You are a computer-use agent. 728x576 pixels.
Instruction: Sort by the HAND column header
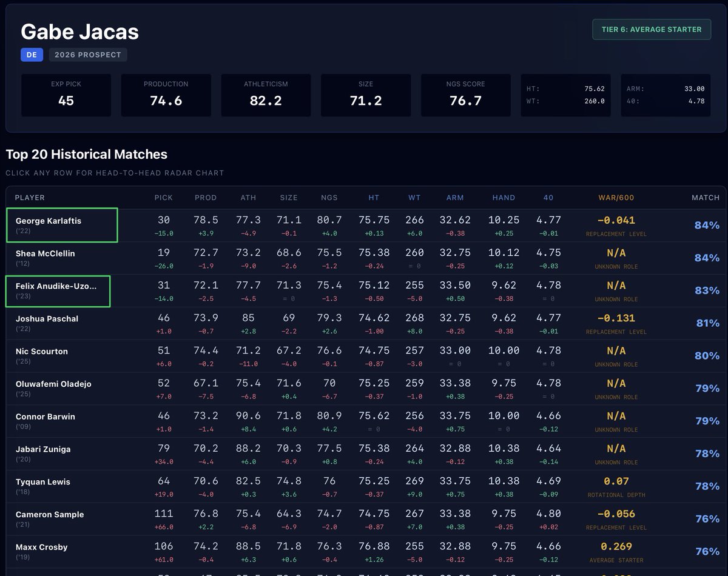(504, 198)
